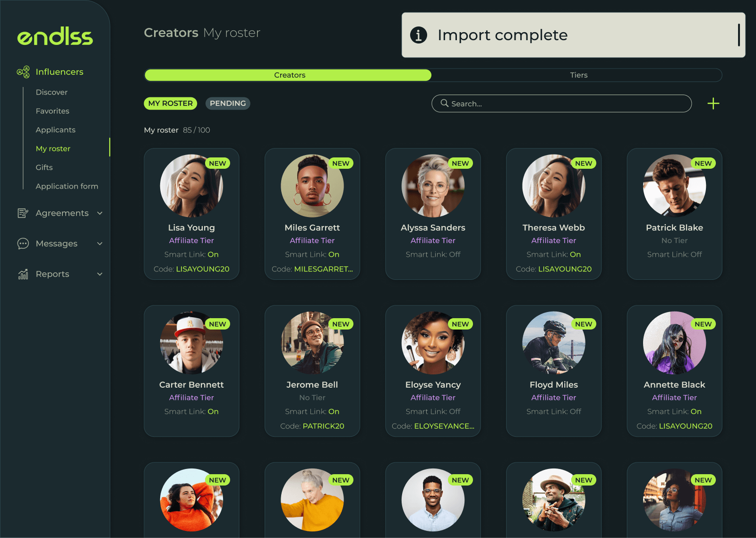The height and width of the screenshot is (538, 756).
Task: Click the Creators My roster page heading
Action: [202, 33]
